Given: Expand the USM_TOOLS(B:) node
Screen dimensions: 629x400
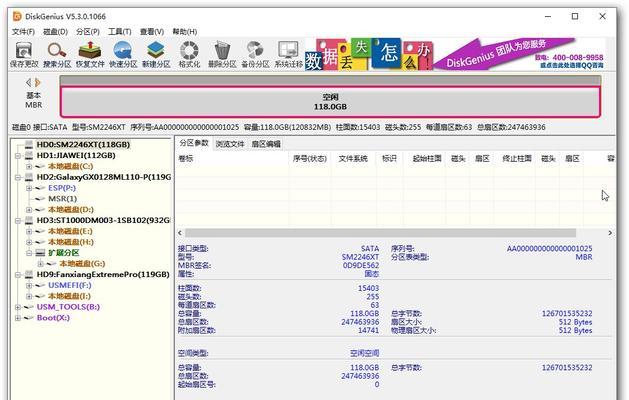Looking at the screenshot, I should pyautogui.click(x=18, y=307).
